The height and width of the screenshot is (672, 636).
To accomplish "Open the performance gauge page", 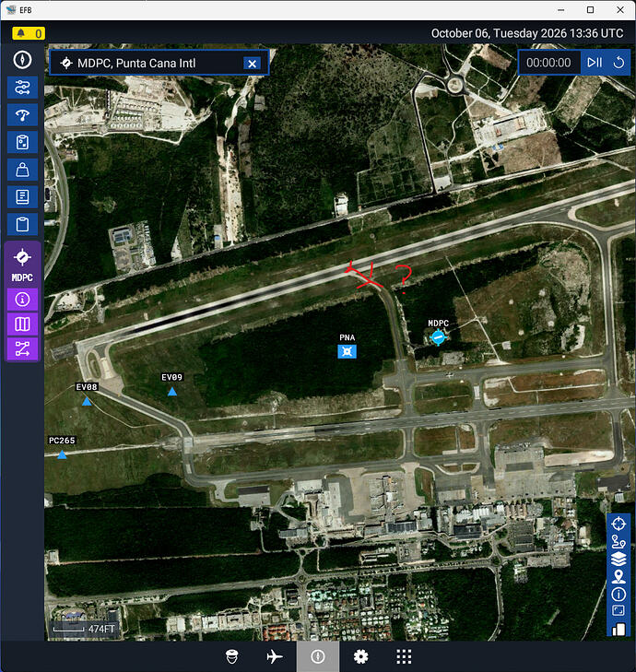I will click(x=22, y=115).
